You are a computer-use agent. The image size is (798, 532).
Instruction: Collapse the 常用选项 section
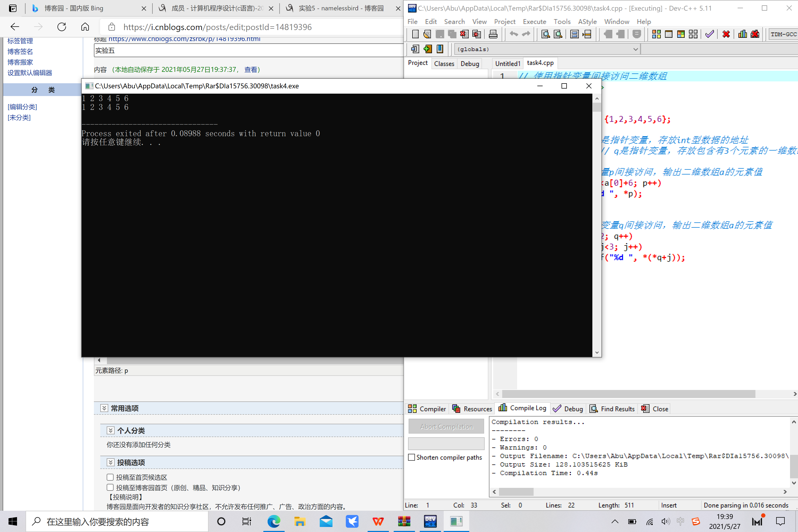104,408
